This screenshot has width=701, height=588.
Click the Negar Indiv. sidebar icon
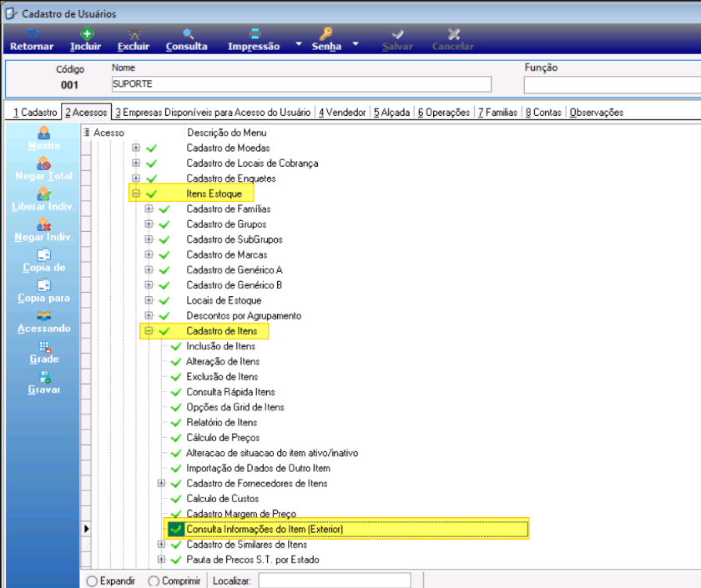tap(43, 224)
